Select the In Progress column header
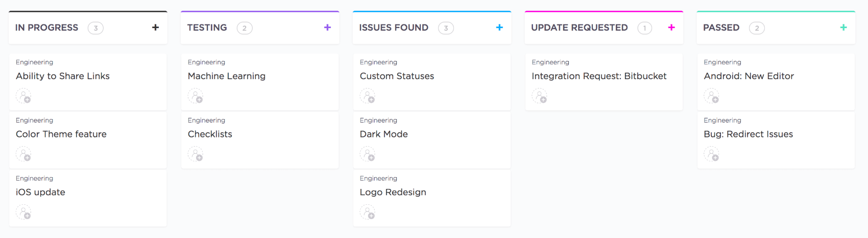The height and width of the screenshot is (238, 868). tap(47, 28)
